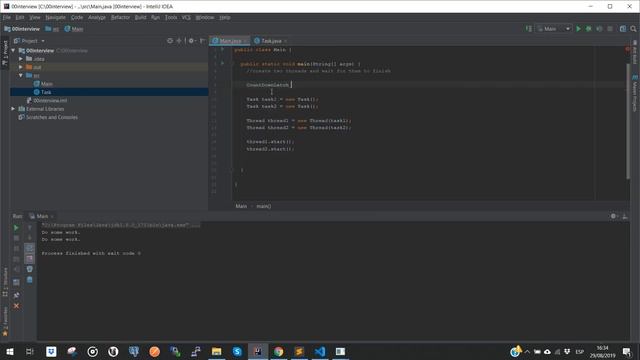Select Main class in project tree

point(47,84)
